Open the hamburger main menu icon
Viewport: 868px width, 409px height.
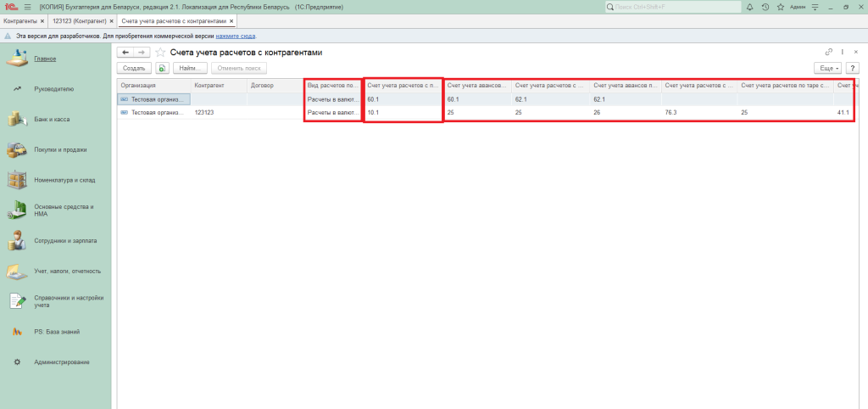tap(27, 7)
